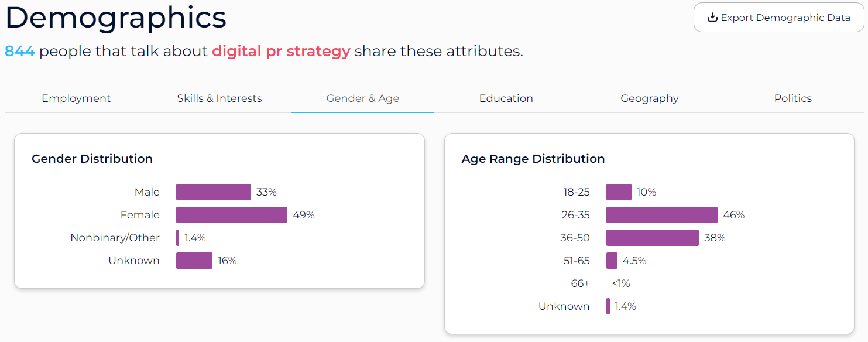Select the 51-65 age range bar
The height and width of the screenshot is (342, 868).
[610, 260]
